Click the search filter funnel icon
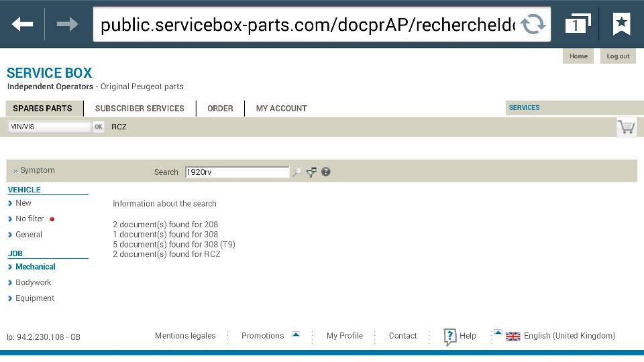This screenshot has width=644, height=362. click(311, 172)
